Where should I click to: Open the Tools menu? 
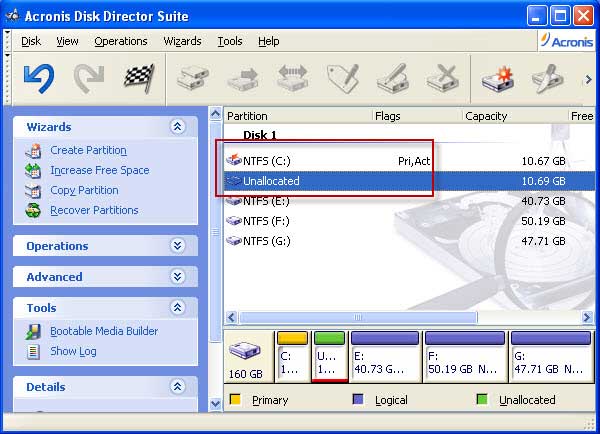click(230, 41)
